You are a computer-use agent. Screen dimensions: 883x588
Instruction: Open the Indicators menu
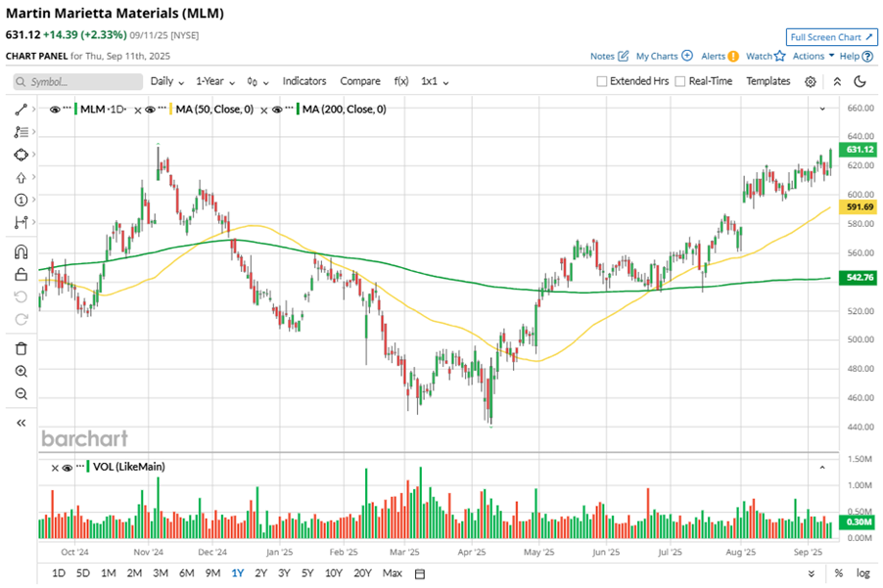pos(304,81)
